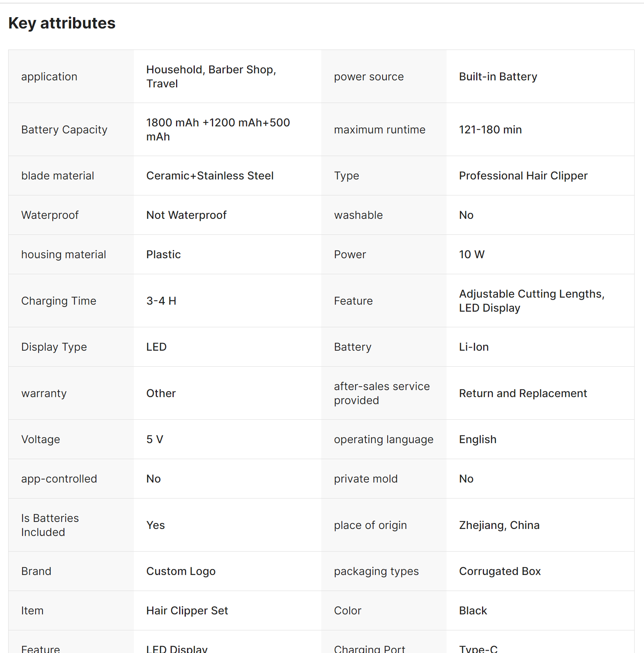This screenshot has width=644, height=653.
Task: Click the Ceramic+Stainless Steel blade value
Action: pos(210,176)
